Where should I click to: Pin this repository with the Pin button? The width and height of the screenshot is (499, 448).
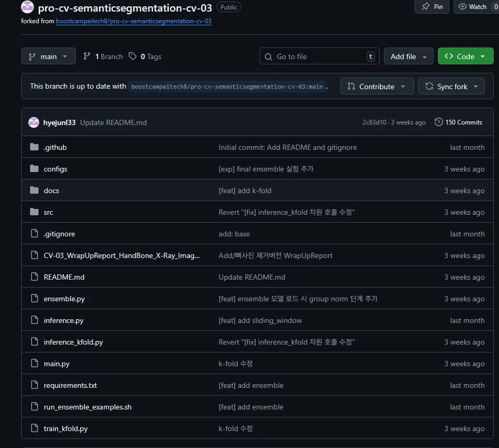coord(432,7)
